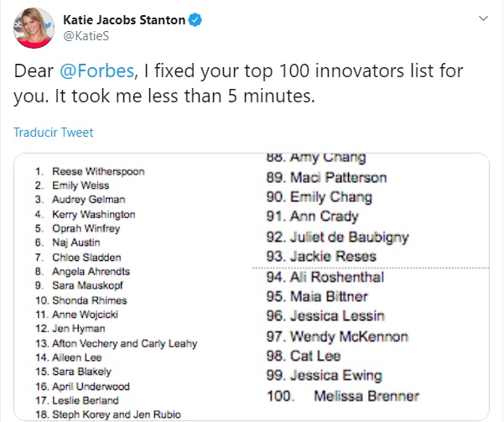The image size is (504, 422).
Task: Click Ali Roshenthal entry numbered 94
Action: [336, 278]
